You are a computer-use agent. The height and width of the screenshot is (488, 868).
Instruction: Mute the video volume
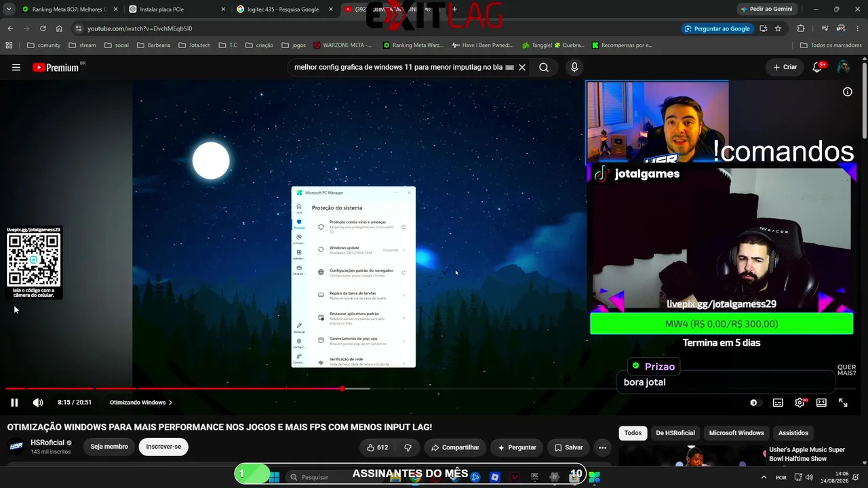[38, 403]
